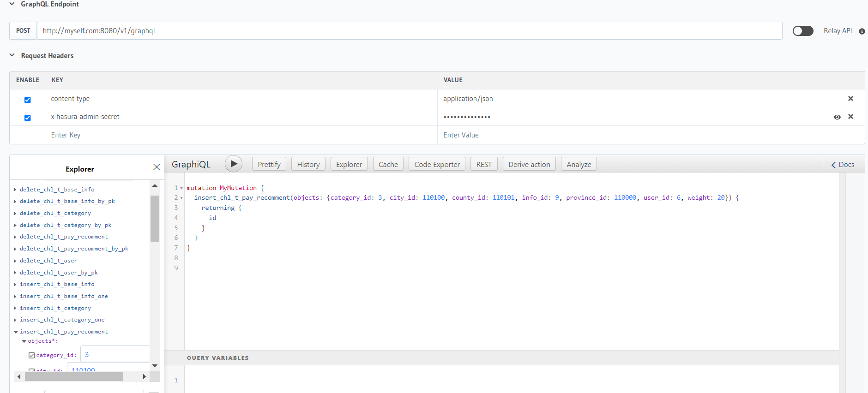868x393 pixels.
Task: Collapse the GraphQL Endpoint section
Action: click(12, 4)
